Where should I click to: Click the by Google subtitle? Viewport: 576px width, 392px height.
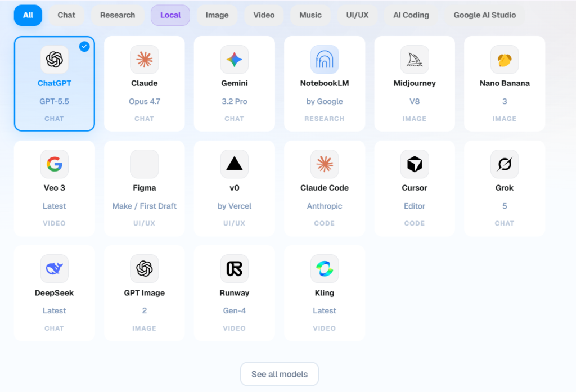(325, 101)
